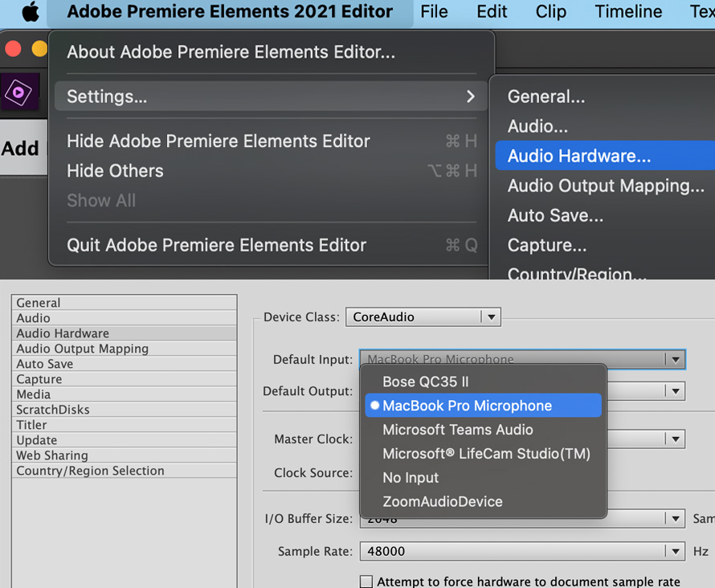This screenshot has width=715, height=588.
Task: Select Audio Hardware in preferences list
Action: tap(124, 333)
